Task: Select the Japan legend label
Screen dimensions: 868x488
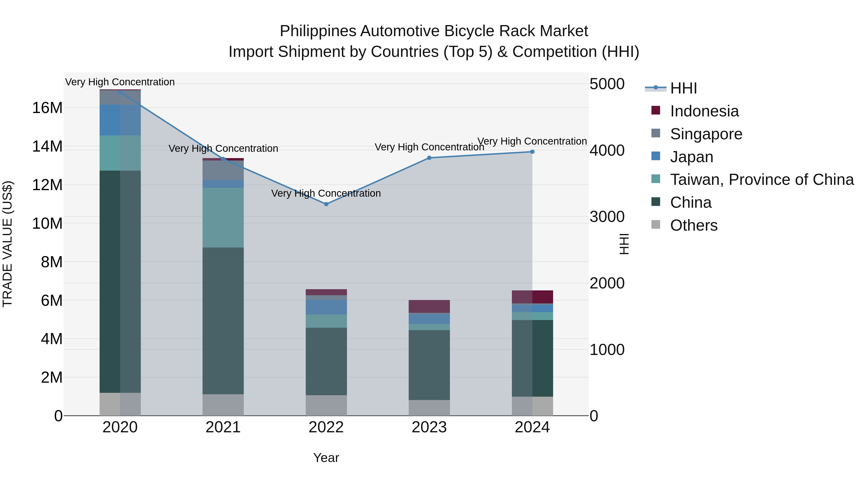Action: point(692,157)
